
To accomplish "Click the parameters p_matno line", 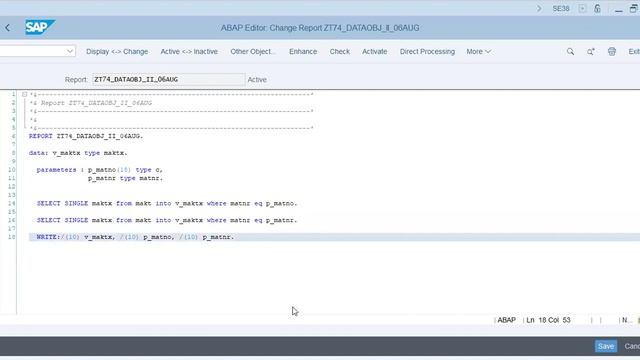I will point(100,169).
